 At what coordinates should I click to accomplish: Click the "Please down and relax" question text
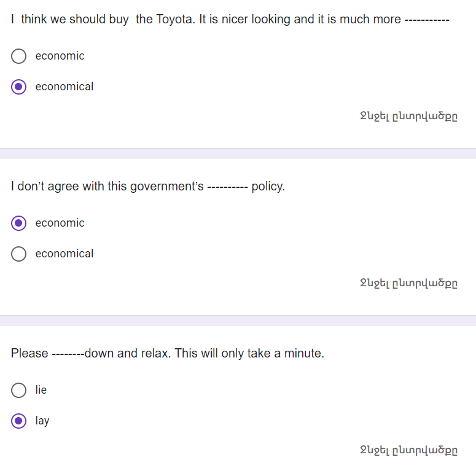[168, 353]
